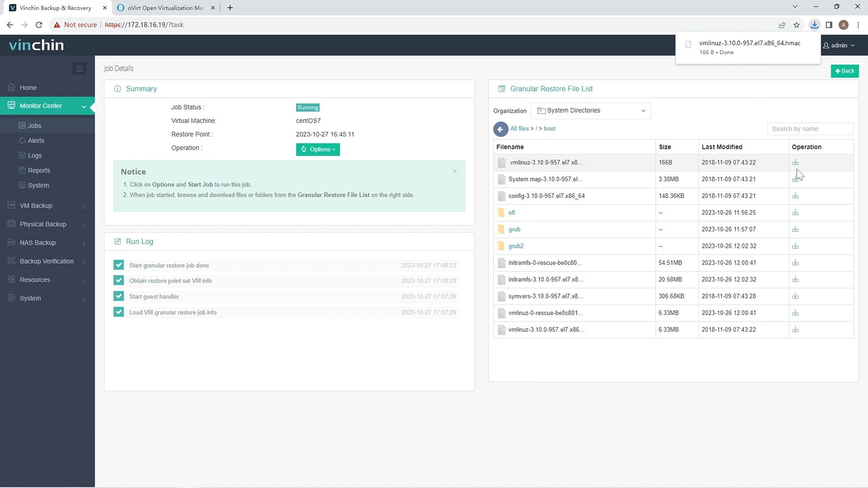
Task: Click the download icon for System.map-3.10.0
Action: point(795,179)
